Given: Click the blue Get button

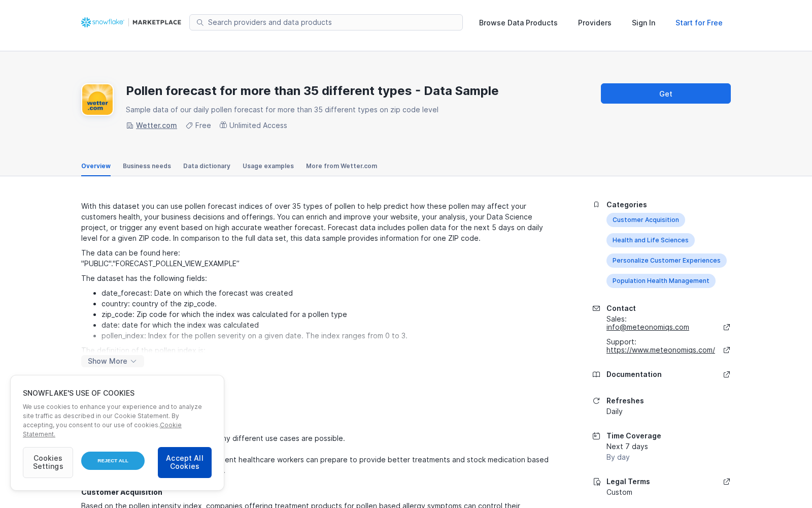Looking at the screenshot, I should 666,93.
